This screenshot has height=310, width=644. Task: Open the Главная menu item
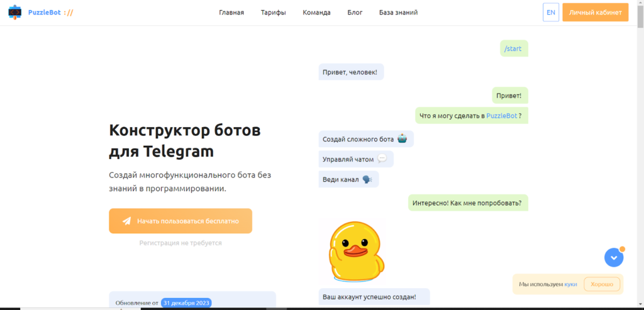point(231,13)
